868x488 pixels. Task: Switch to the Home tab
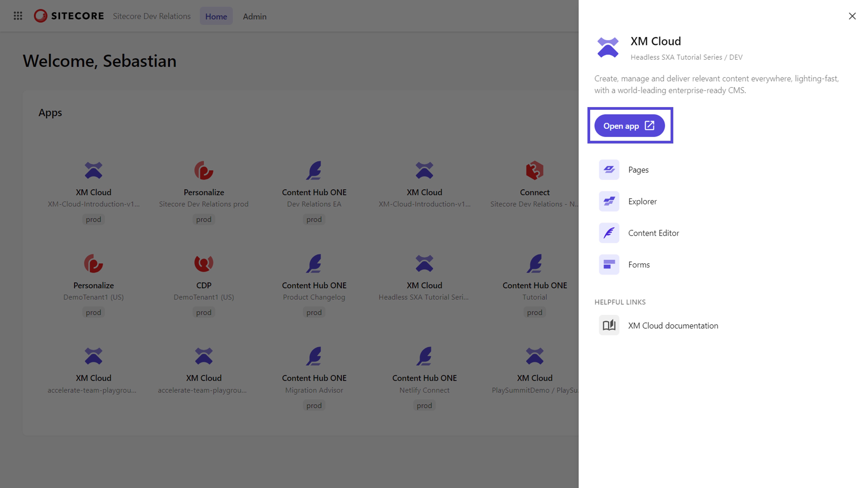216,16
